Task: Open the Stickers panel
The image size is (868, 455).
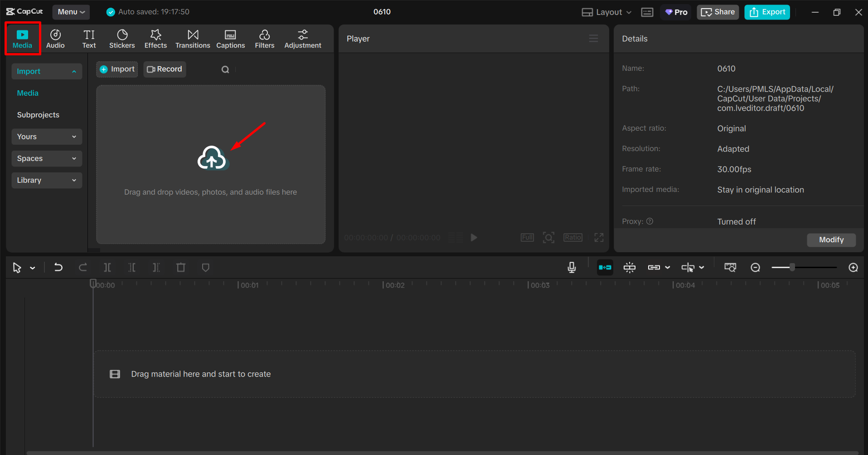Action: (x=122, y=38)
